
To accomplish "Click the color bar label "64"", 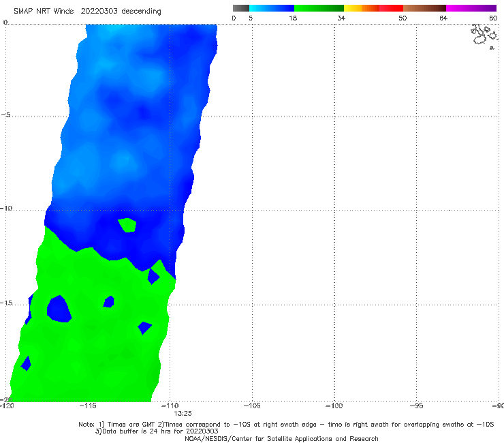I will click(443, 18).
